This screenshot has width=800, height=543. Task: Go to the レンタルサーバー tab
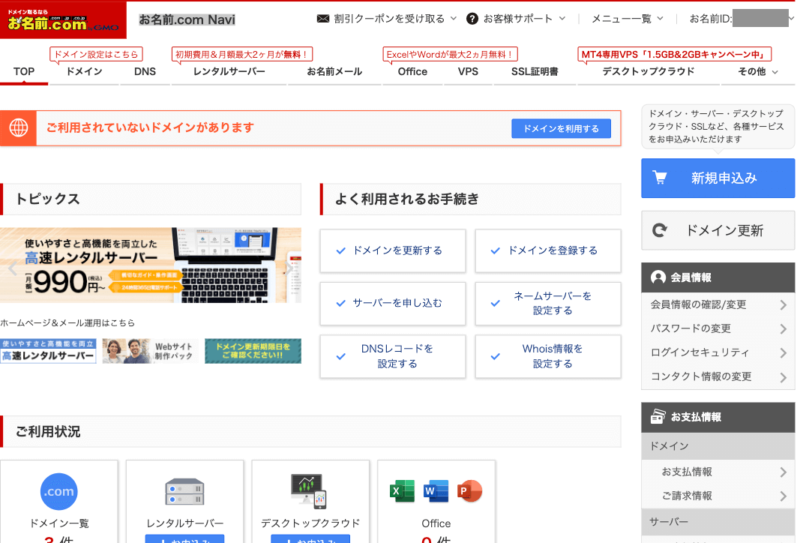click(229, 72)
